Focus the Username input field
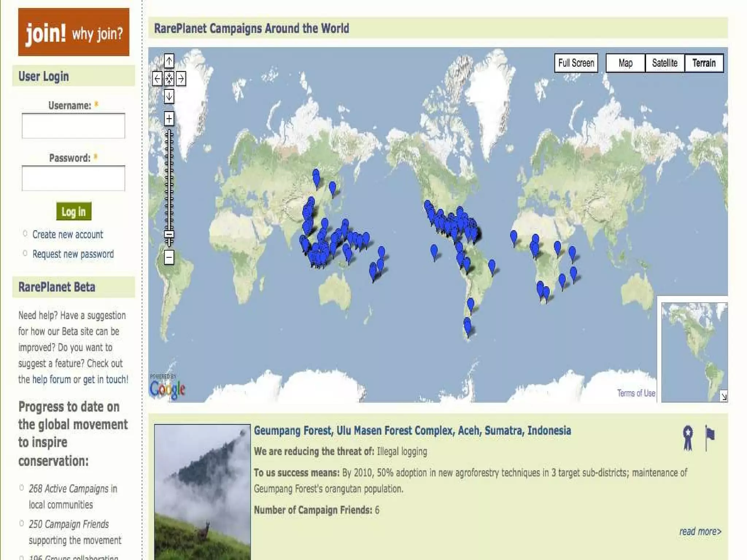Image resolution: width=747 pixels, height=560 pixels. tap(73, 126)
